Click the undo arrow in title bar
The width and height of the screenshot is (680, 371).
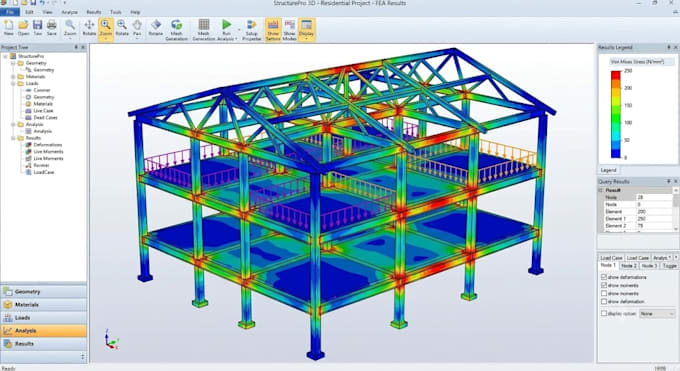click(42, 3)
